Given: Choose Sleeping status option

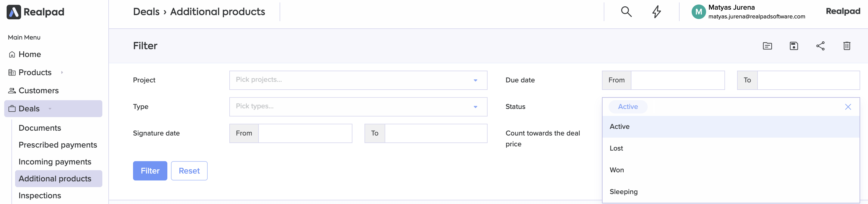Looking at the screenshot, I should [623, 192].
